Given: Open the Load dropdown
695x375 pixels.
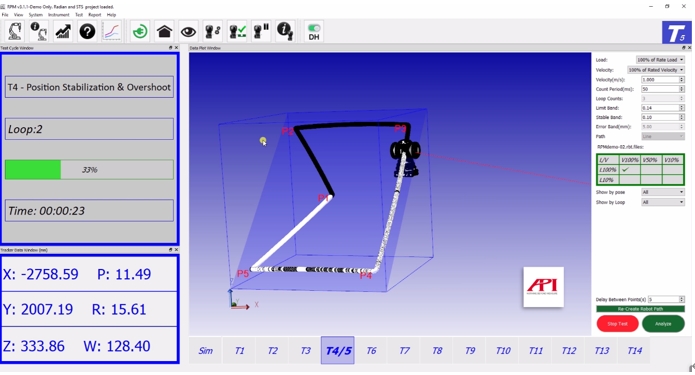Looking at the screenshot, I should tap(660, 60).
